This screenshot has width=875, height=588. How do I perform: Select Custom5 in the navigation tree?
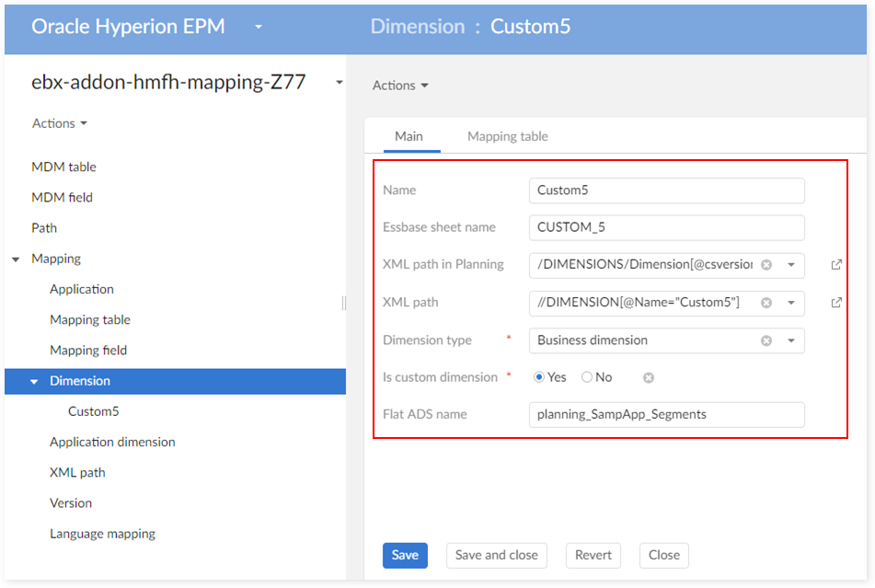pyautogui.click(x=93, y=411)
